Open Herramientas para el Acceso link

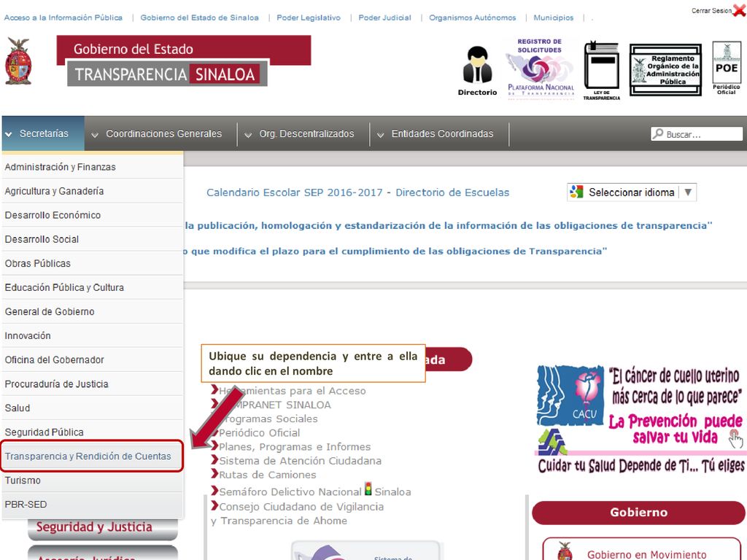click(x=292, y=391)
